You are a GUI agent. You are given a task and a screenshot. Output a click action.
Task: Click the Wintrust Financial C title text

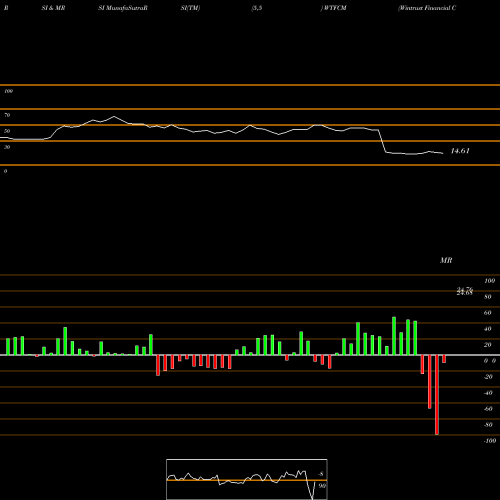[427, 8]
